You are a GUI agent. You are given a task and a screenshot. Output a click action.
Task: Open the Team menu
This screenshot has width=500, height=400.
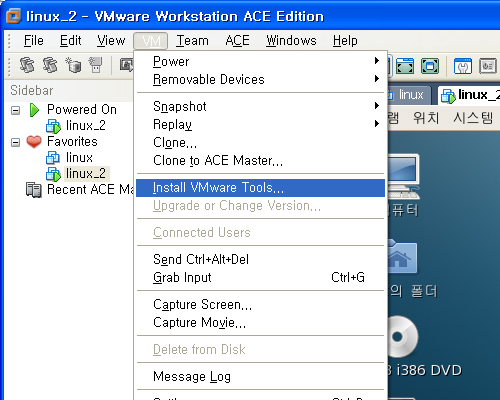point(192,41)
